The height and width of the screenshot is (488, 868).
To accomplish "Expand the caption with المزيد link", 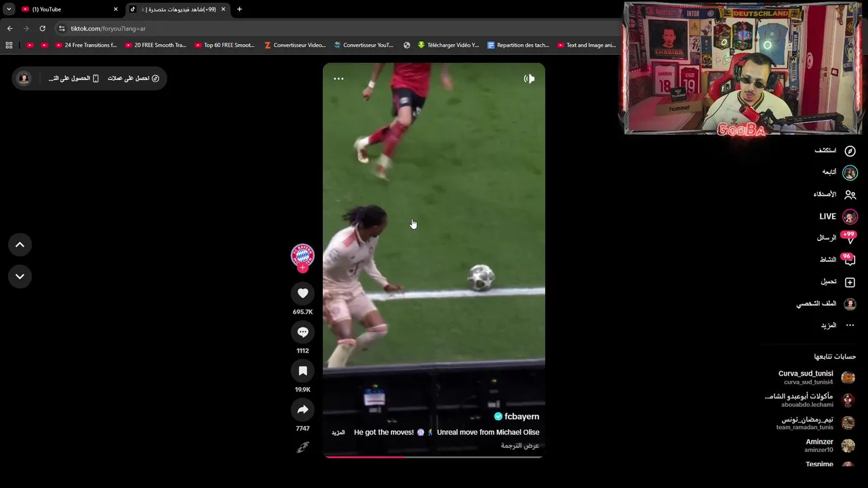I will click(x=338, y=432).
